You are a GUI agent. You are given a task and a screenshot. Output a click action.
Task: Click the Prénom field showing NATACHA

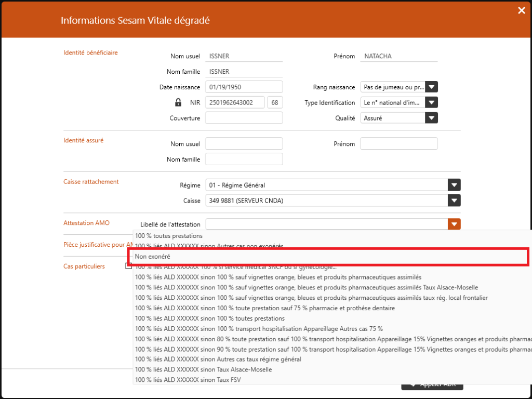pos(398,56)
